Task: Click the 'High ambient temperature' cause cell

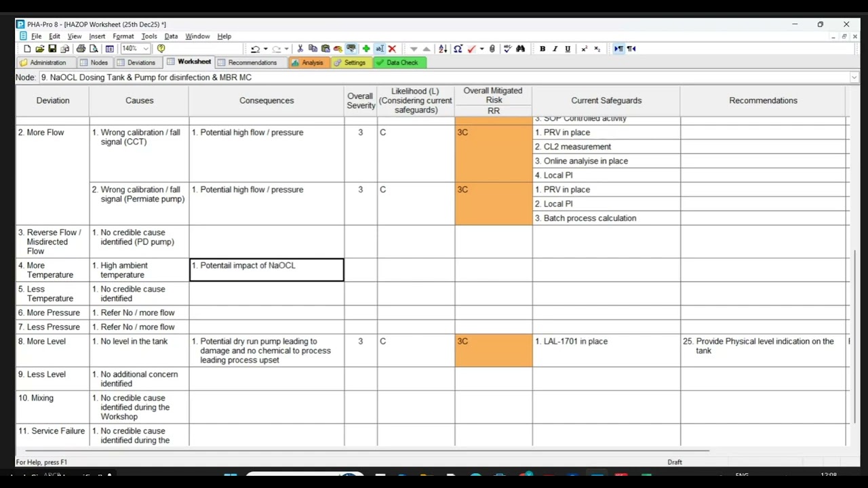Action: click(139, 270)
